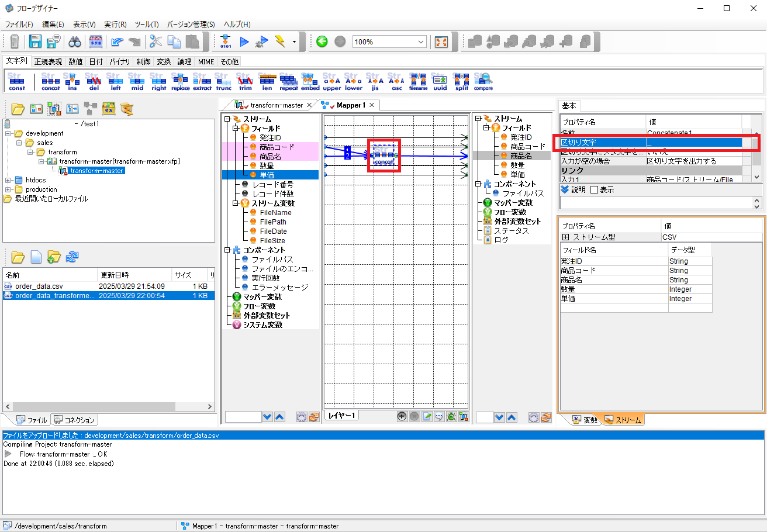This screenshot has height=532, width=767.
Task: Open the 実行(R) menu
Action: coord(115,25)
